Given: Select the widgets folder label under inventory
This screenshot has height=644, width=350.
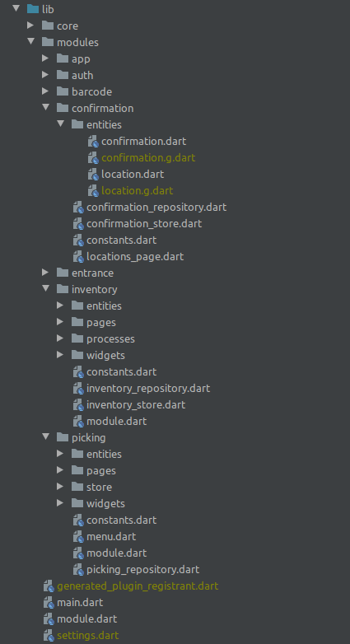Looking at the screenshot, I should click(x=105, y=355).
